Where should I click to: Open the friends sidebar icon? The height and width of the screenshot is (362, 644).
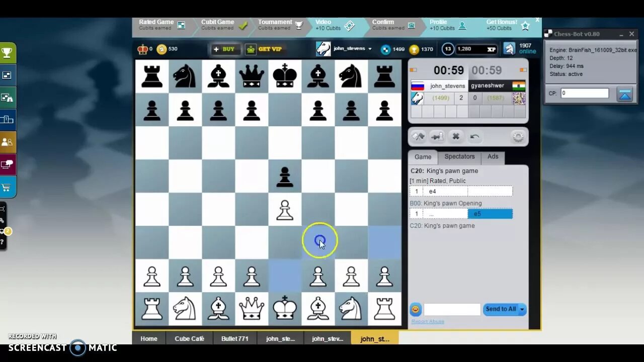tap(7, 142)
